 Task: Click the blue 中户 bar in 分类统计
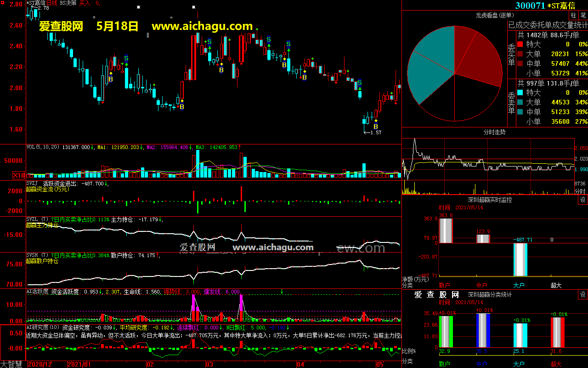483,330
